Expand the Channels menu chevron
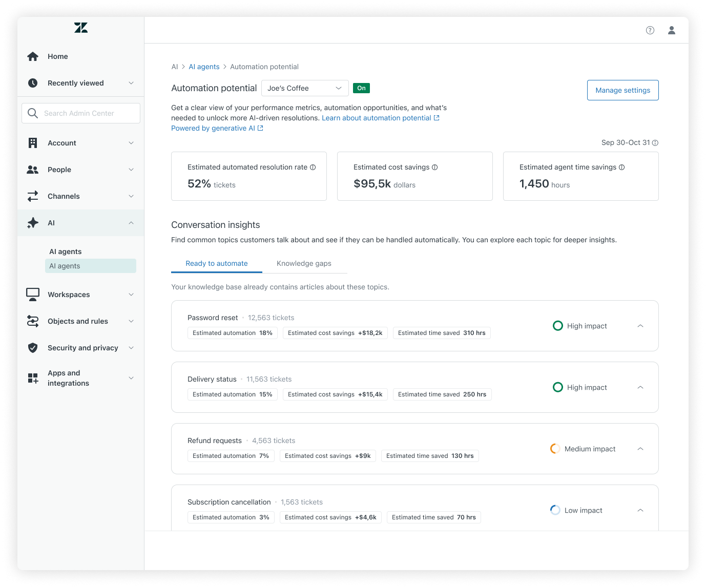Screen dimensions: 706x588 click(x=131, y=196)
